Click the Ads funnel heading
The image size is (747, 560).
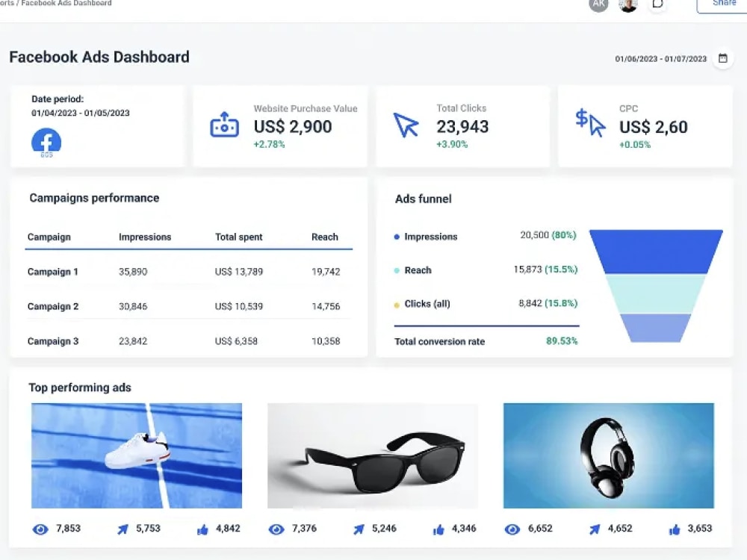(x=423, y=199)
